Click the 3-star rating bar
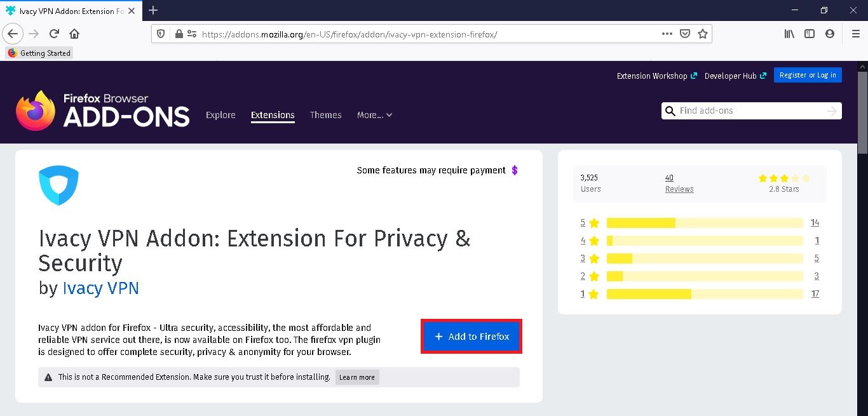This screenshot has height=416, width=868. (x=705, y=258)
